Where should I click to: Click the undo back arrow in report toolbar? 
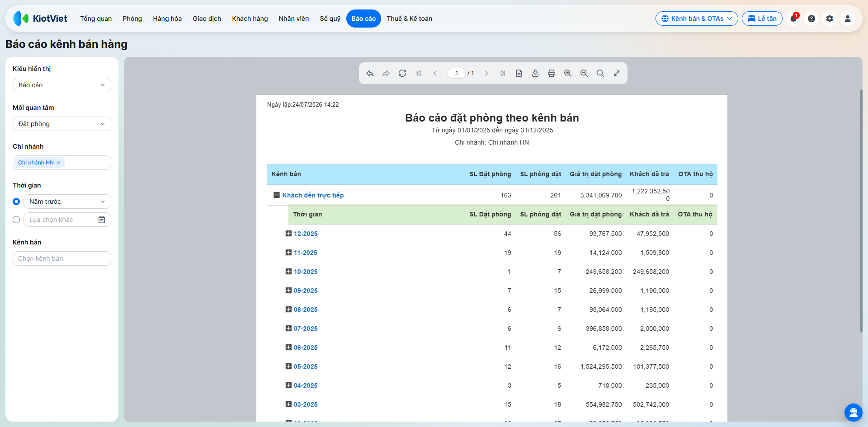click(x=370, y=73)
